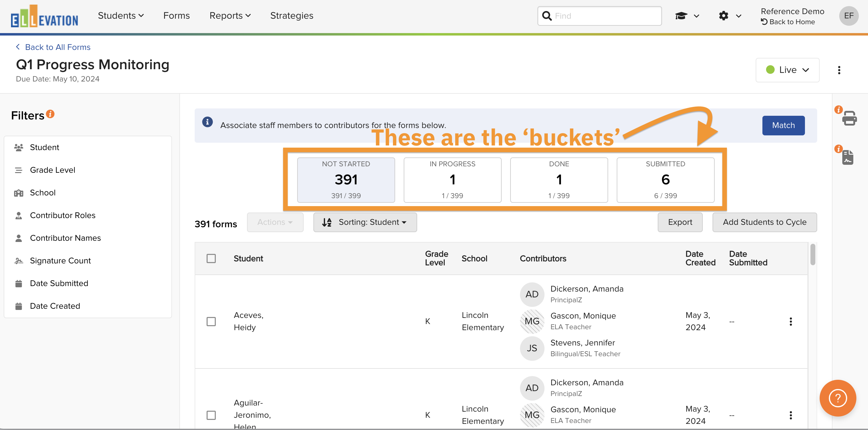
Task: Open the Actions dropdown
Action: pos(275,222)
